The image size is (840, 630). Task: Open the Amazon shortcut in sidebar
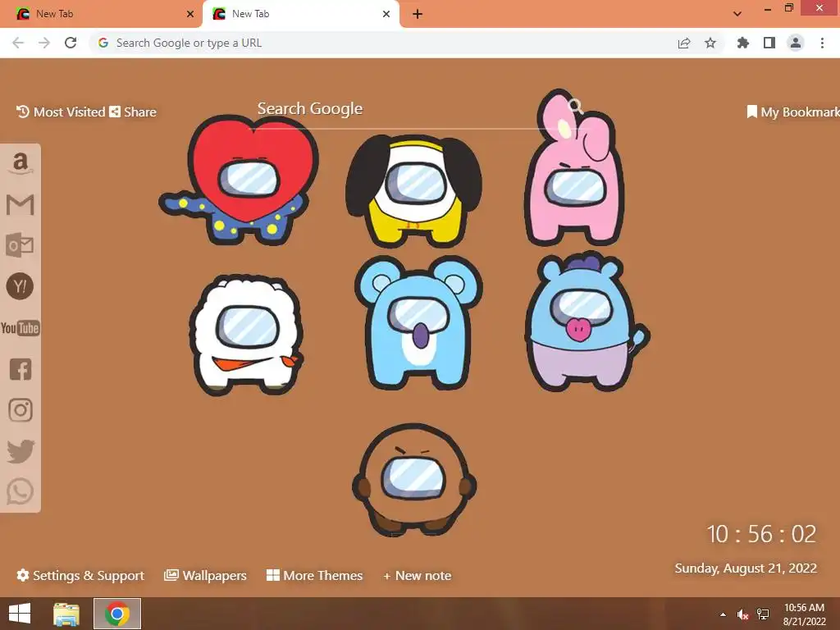pyautogui.click(x=21, y=163)
